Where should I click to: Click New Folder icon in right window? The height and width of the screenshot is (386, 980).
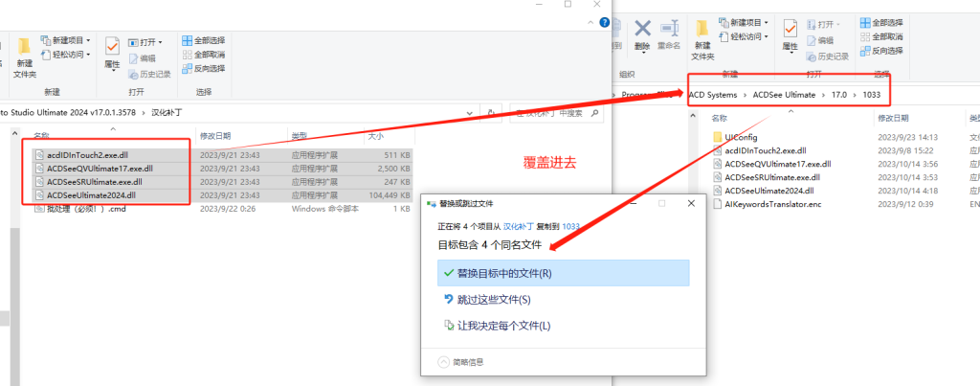coord(702,40)
